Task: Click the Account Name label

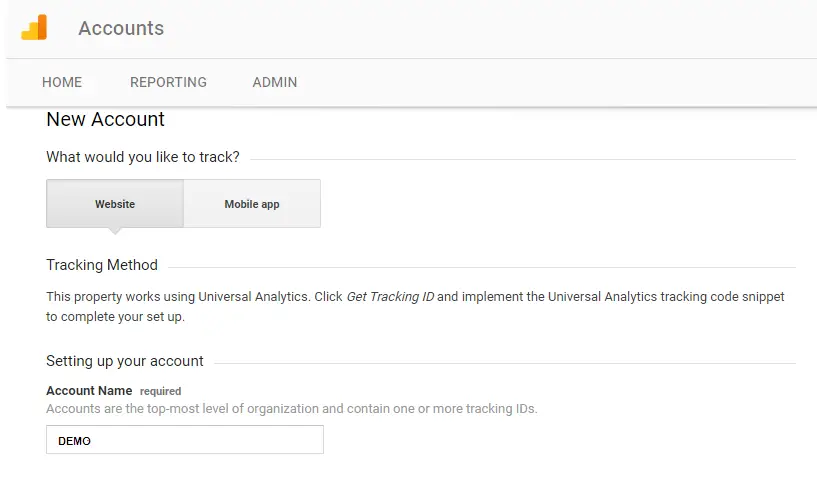Action: [x=89, y=391]
